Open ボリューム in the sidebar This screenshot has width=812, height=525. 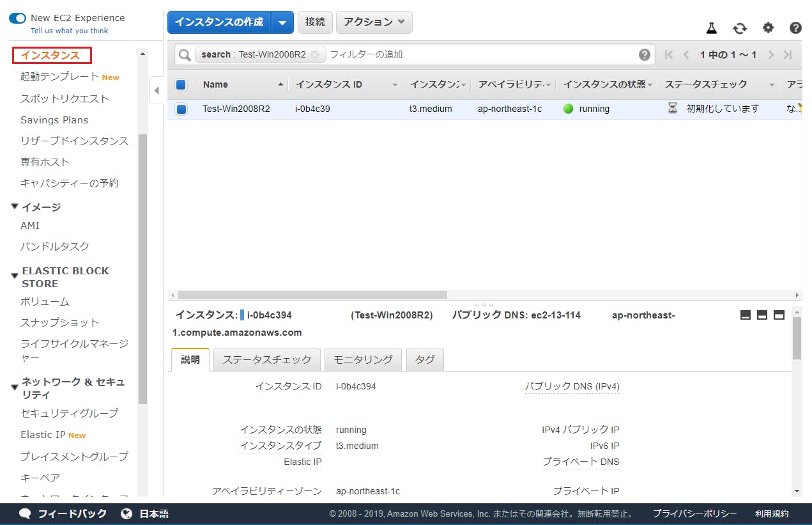[x=45, y=301]
